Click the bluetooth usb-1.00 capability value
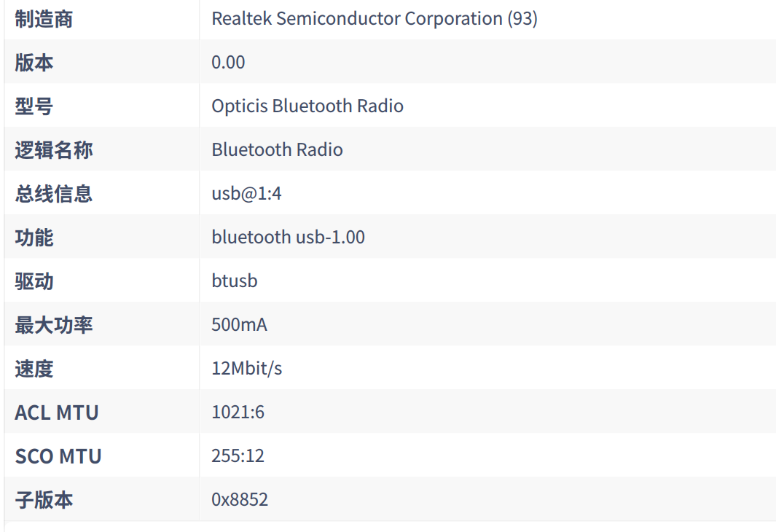776x532 pixels. click(289, 238)
